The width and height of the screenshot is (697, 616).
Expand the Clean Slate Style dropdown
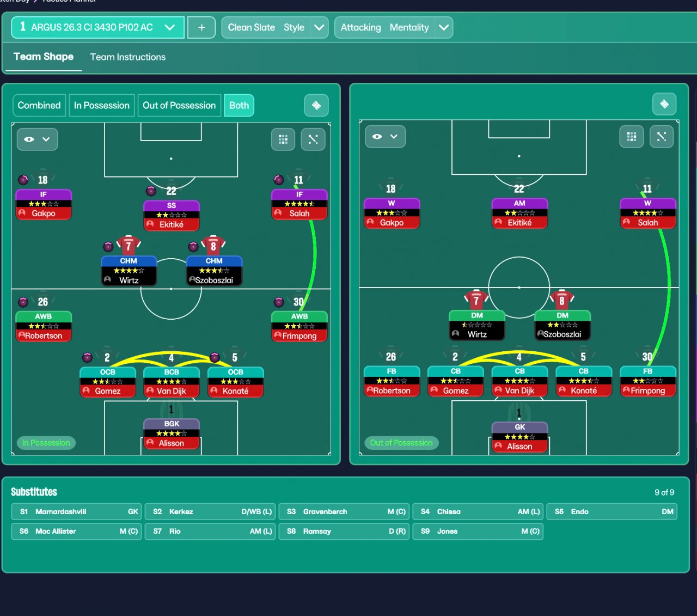click(x=275, y=27)
